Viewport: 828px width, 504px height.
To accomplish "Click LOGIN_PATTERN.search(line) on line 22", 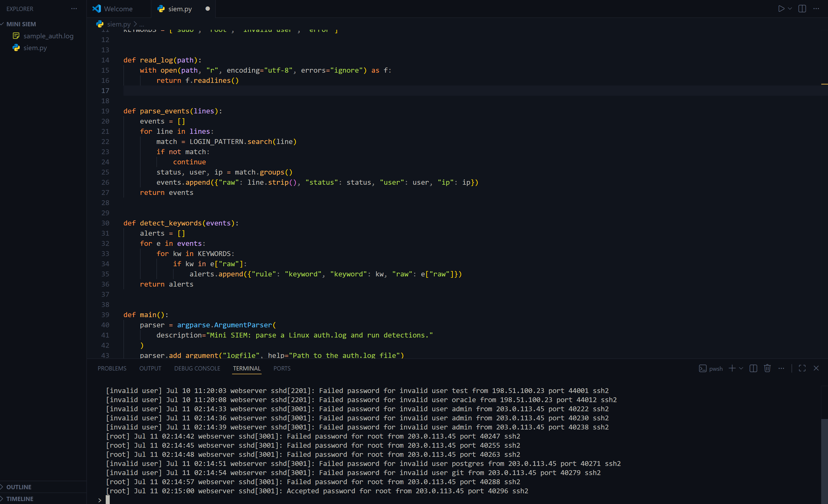I will (x=243, y=142).
